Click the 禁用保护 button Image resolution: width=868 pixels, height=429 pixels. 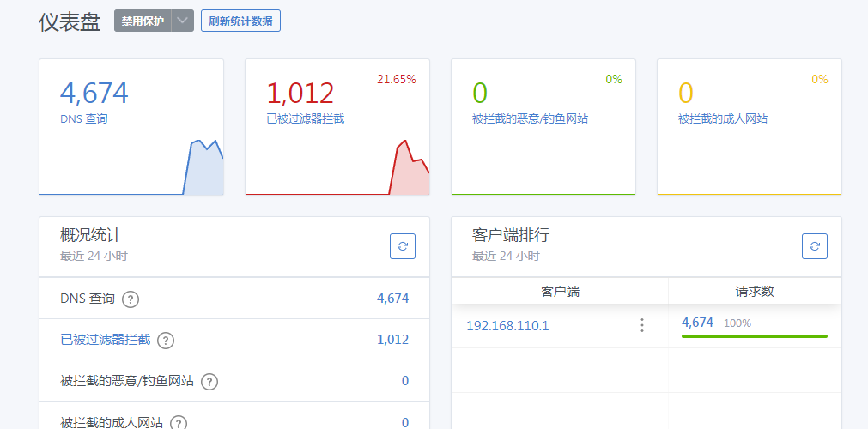[143, 21]
